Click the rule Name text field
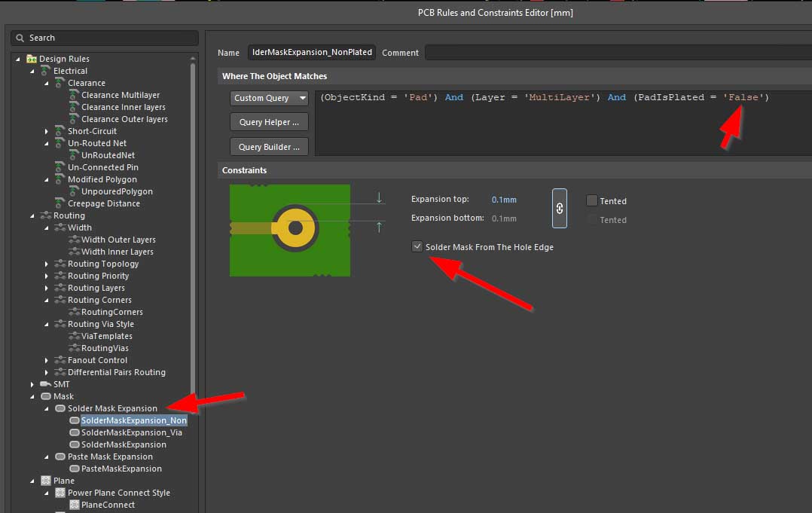Screen dimensions: 812x513 pyautogui.click(x=312, y=53)
